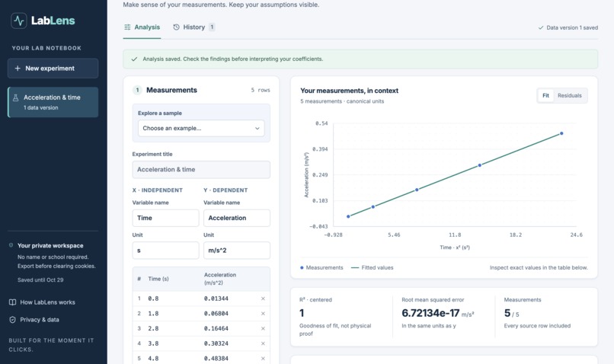
Task: Delete row 3 (2.8) using its X
Action: click(x=263, y=328)
